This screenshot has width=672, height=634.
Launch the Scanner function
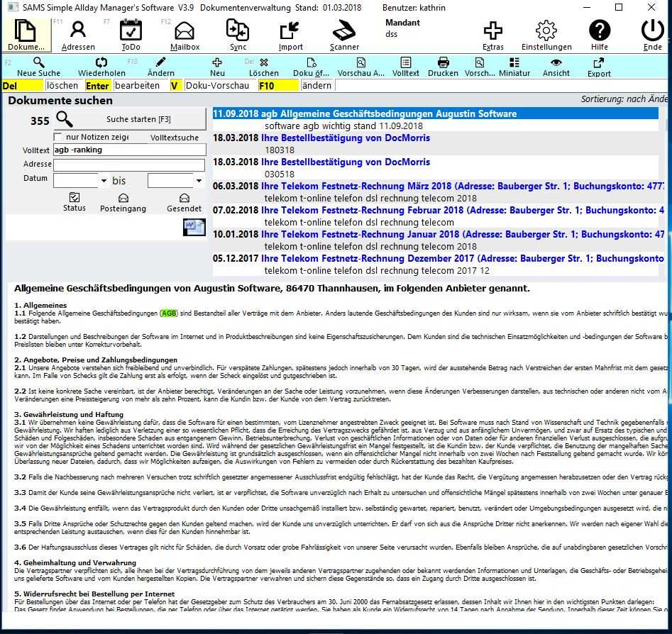click(x=344, y=35)
